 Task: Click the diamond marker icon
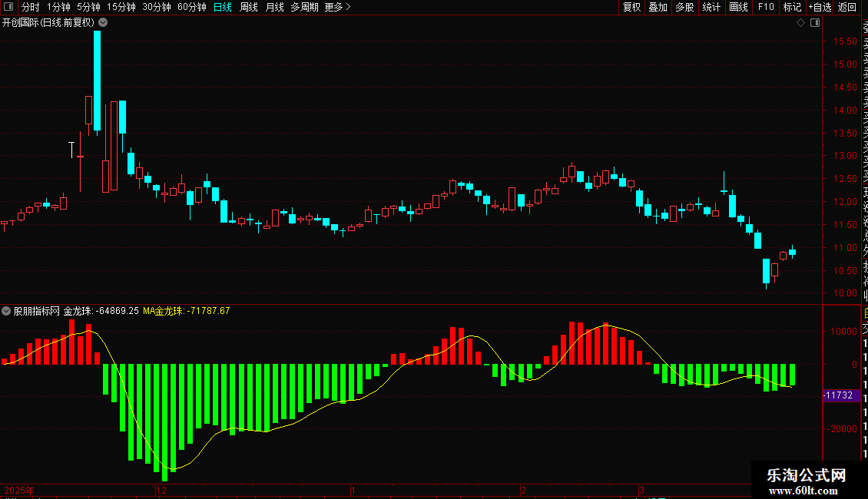click(800, 23)
